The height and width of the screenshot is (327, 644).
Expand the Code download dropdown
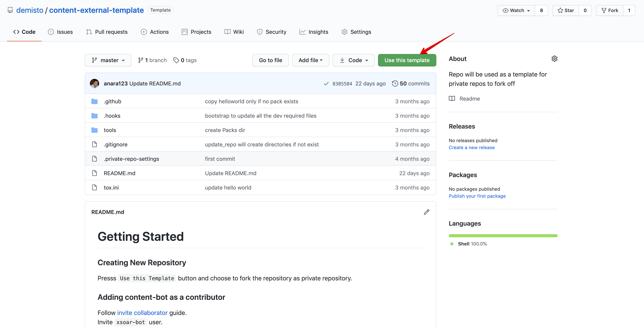[x=353, y=60]
